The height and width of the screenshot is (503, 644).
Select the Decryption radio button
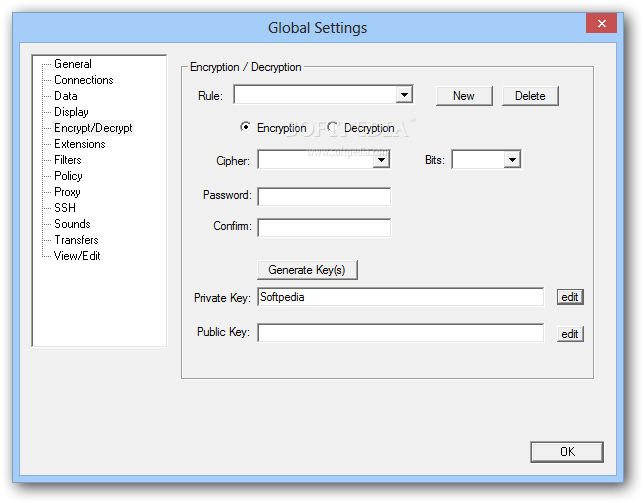(332, 127)
